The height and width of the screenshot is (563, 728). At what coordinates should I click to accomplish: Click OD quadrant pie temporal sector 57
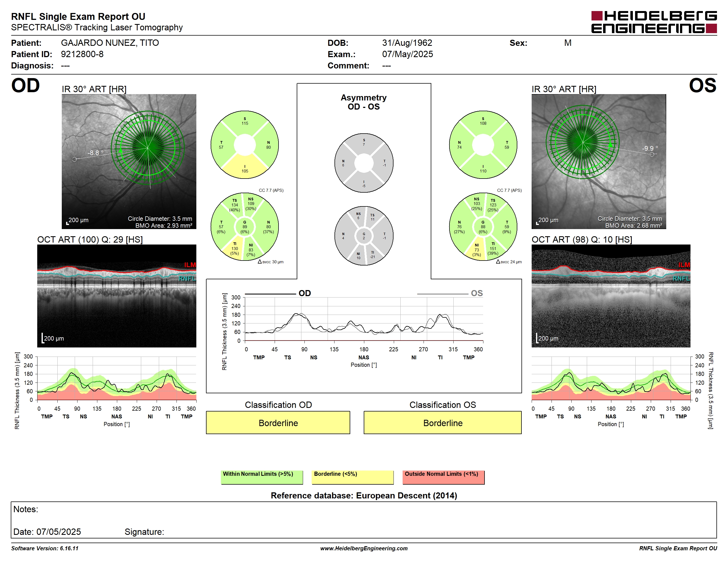click(221, 145)
